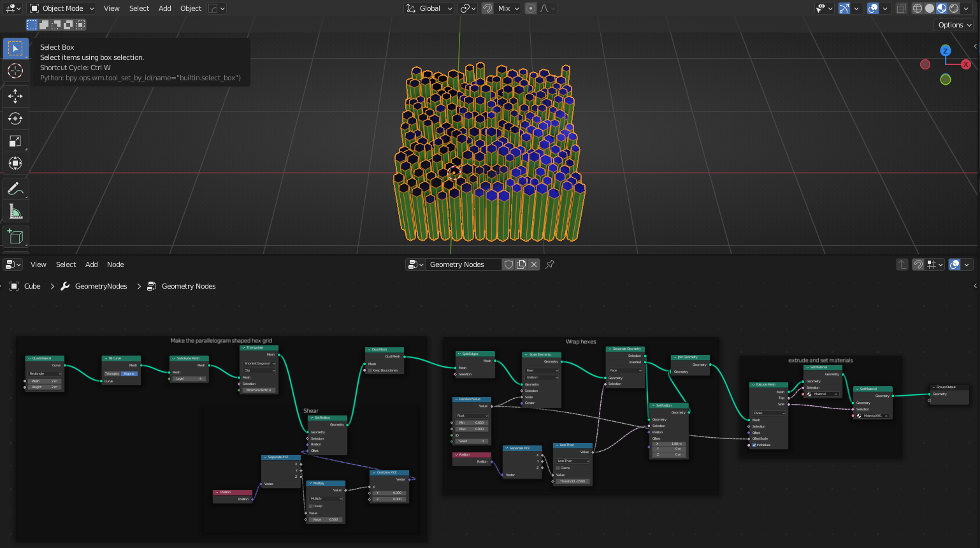Screen dimensions: 980x548
Task: Click the Geometry Nodes name field
Action: pos(464,264)
